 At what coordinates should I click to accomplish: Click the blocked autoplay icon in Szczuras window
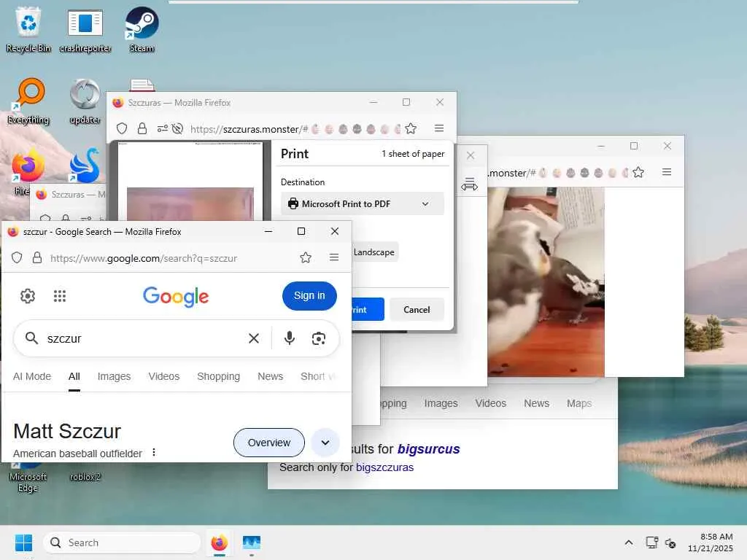[178, 128]
